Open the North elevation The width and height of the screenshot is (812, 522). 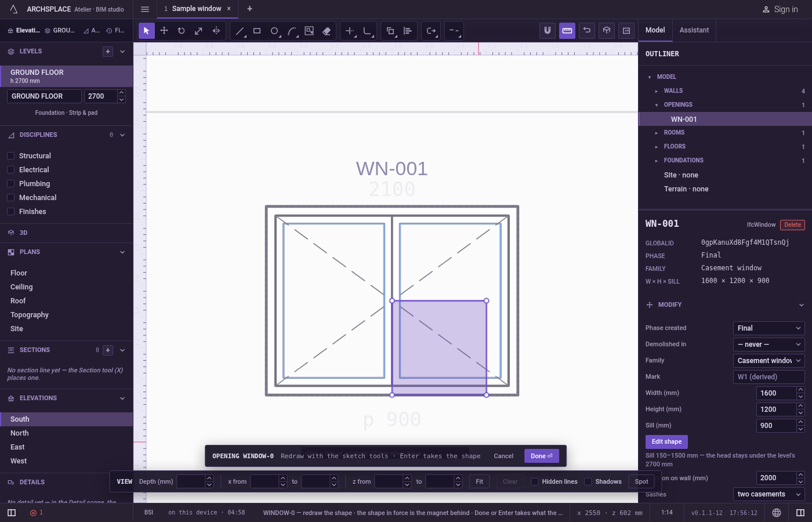(66, 433)
